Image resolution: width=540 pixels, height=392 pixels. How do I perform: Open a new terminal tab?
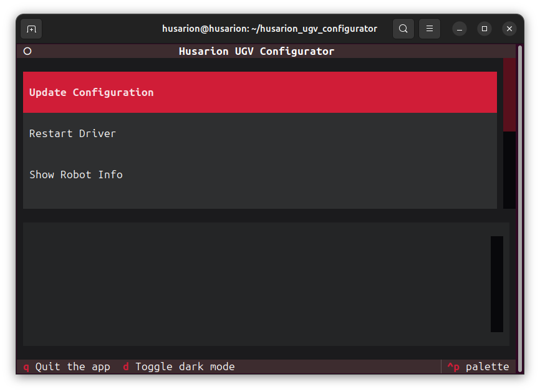tap(31, 29)
